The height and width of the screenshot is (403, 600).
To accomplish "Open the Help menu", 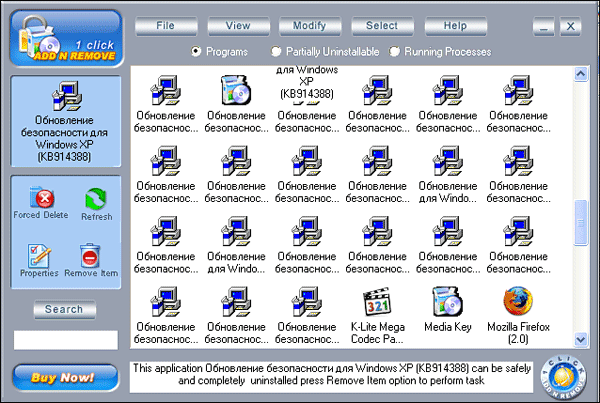I will pyautogui.click(x=455, y=26).
